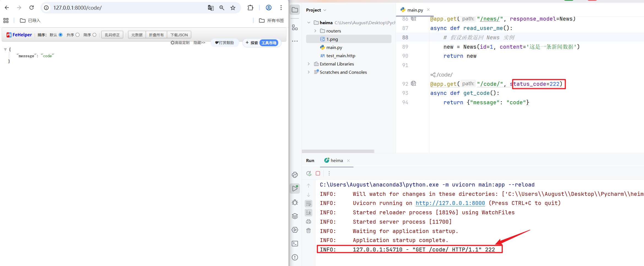Screen dimensions: 644x266
Task: Clear the Run console output
Action: click(x=309, y=231)
